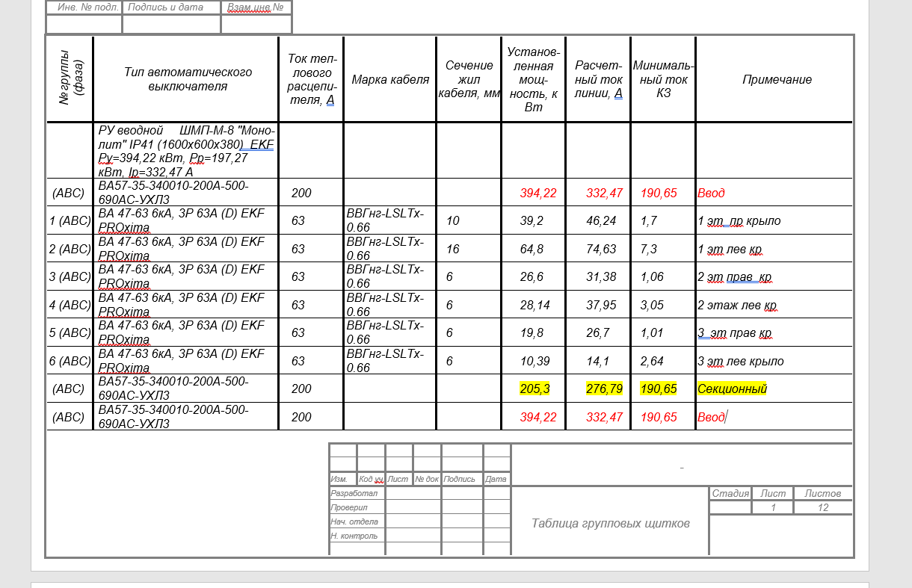Click the 'РУ вводной ШМП-М-8' description cell
912x588 pixels.
point(186,151)
